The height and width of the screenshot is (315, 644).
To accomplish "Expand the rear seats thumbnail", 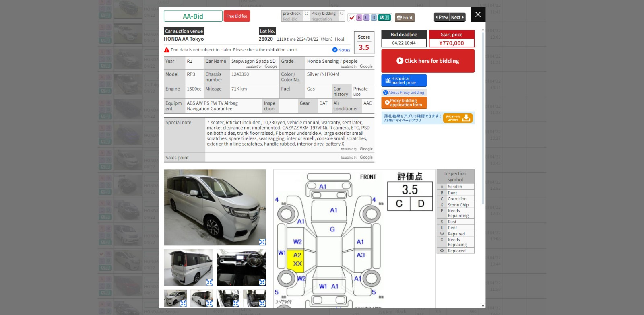I will point(262,303).
